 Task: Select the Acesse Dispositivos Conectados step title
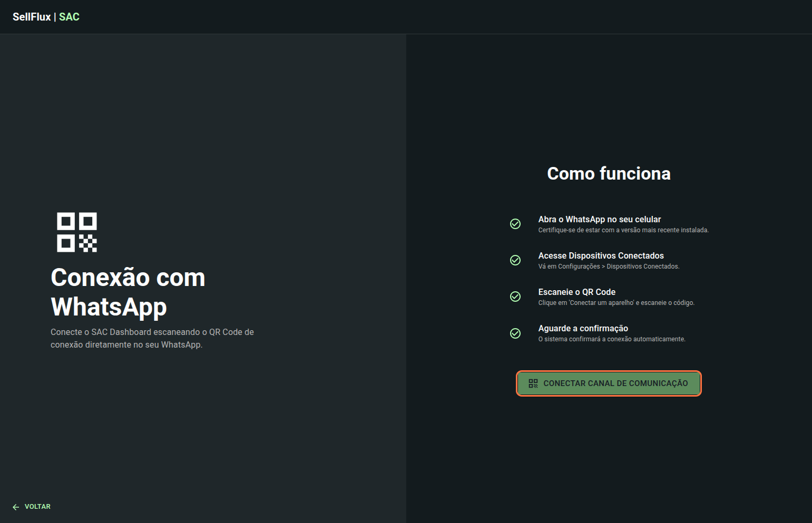coord(601,255)
